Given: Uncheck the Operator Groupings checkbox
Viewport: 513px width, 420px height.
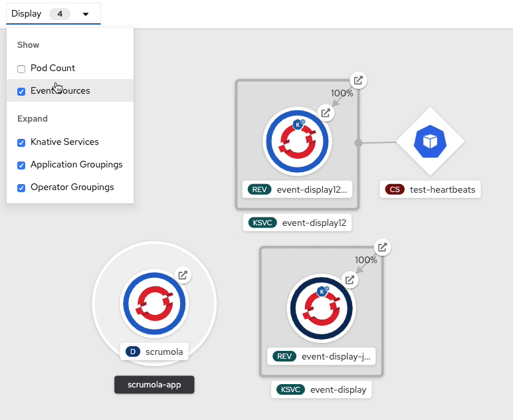Looking at the screenshot, I should (21, 188).
